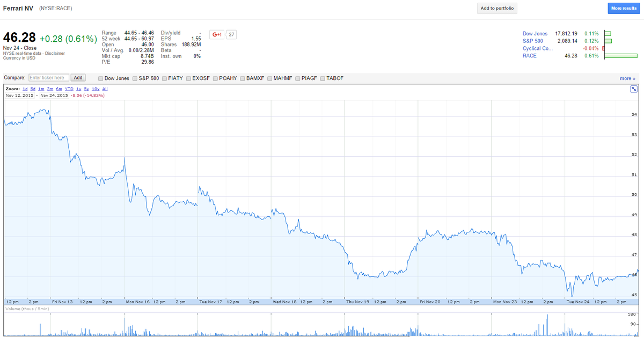Click the P/E value 29.86

148,62
